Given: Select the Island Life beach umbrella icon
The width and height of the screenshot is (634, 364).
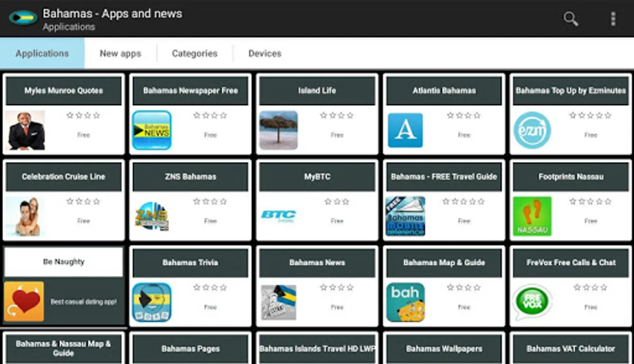Looking at the screenshot, I should pos(278,130).
